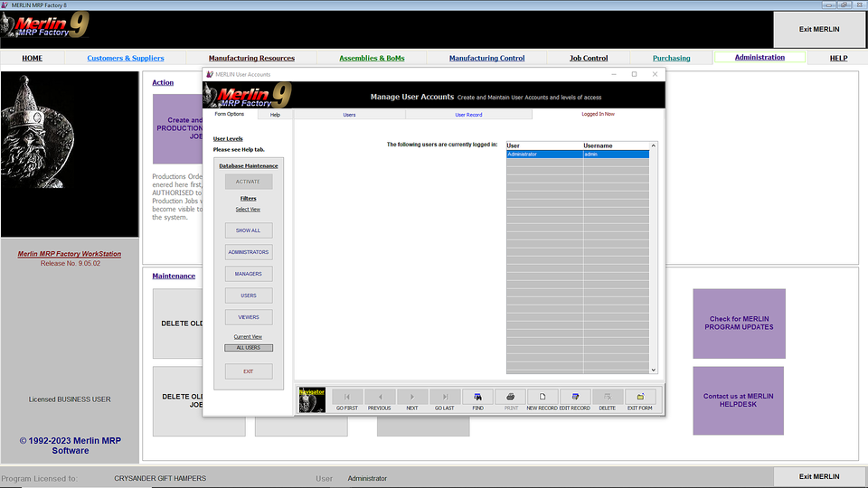Click the Navigator wizard logo image
Viewport: 868px width, 488px height.
[x=312, y=399]
